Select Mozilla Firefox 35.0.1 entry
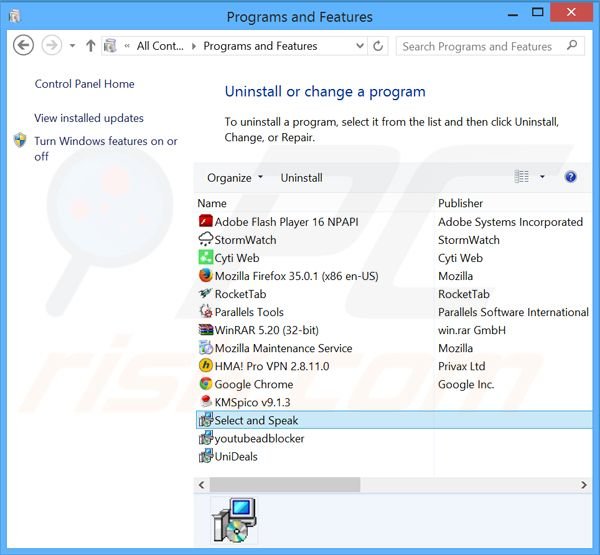The height and width of the screenshot is (555, 600). 297,276
